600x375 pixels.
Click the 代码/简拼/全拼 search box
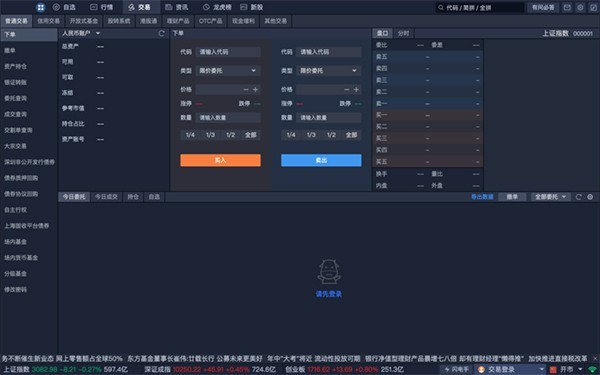click(480, 7)
